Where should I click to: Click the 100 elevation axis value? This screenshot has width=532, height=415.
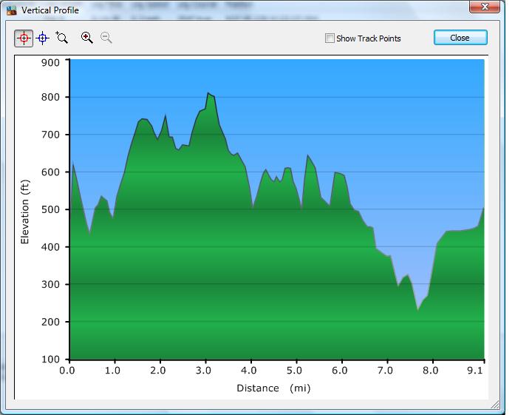pyautogui.click(x=50, y=360)
